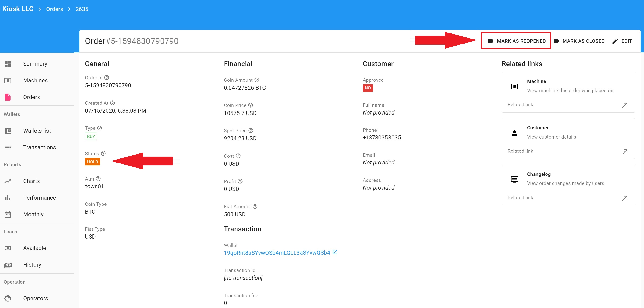Open Performance report page
The image size is (644, 308).
pos(37,198)
